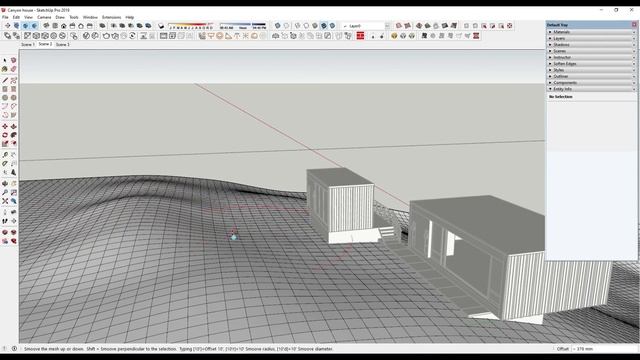
Task: Choose the Paint Bucket tool
Action: click(5, 69)
